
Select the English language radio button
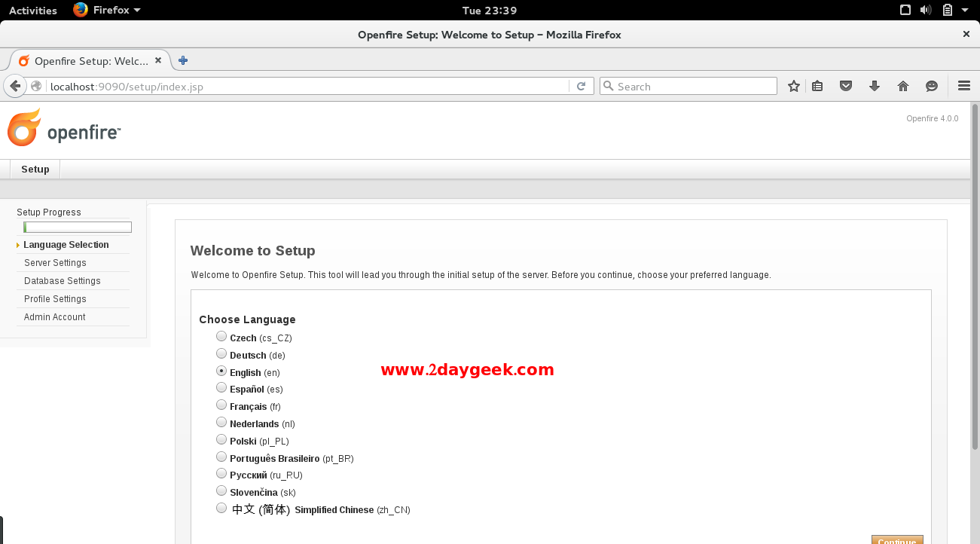click(221, 371)
